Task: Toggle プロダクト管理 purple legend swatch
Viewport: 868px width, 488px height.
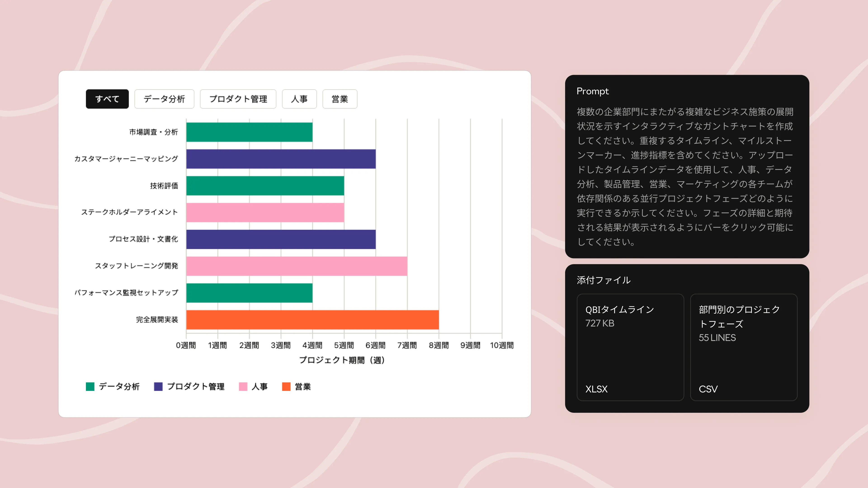Action: coord(158,387)
